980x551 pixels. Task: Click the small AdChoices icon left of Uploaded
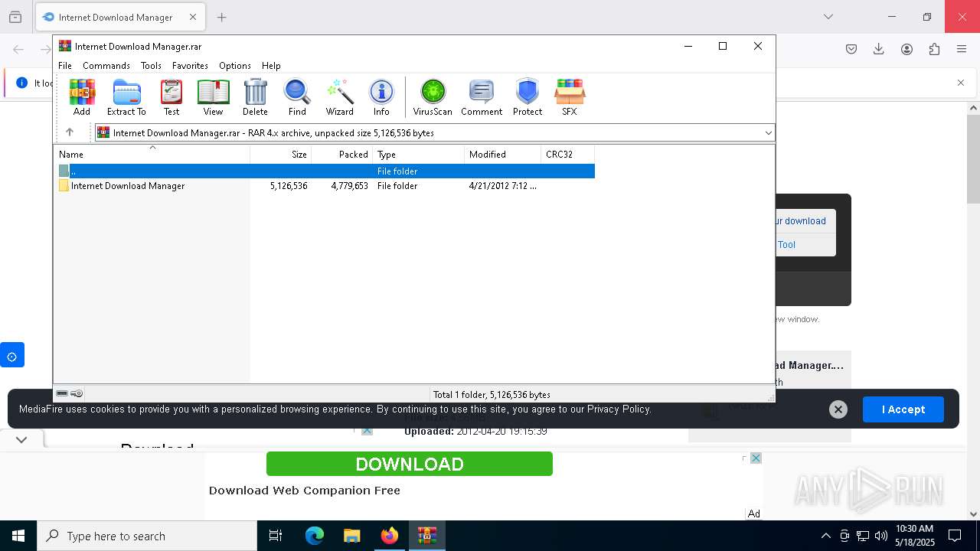367,431
